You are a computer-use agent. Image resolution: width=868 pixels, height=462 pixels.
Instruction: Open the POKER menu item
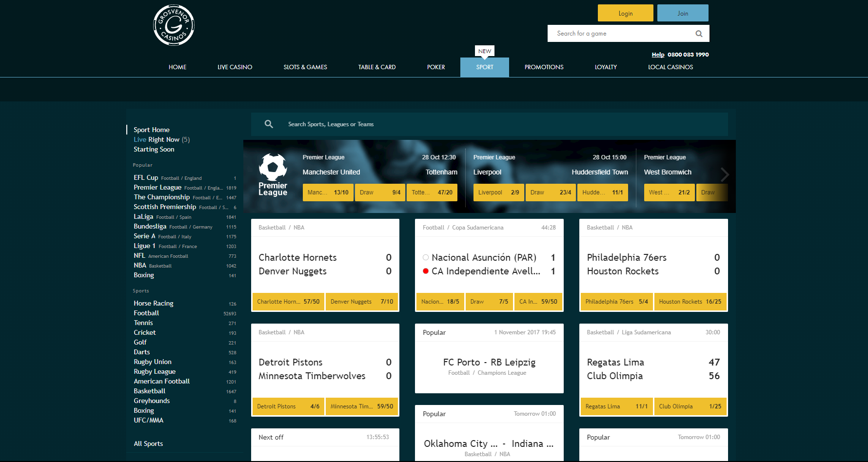436,67
